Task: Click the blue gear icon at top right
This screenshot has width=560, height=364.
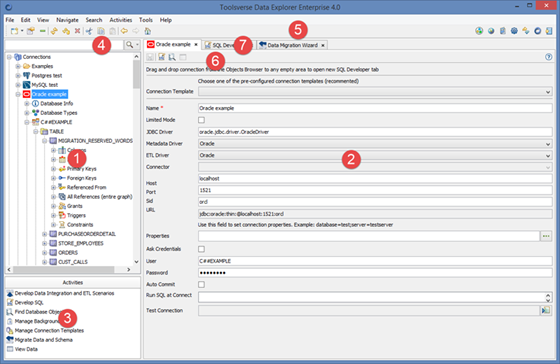Action: (514, 31)
